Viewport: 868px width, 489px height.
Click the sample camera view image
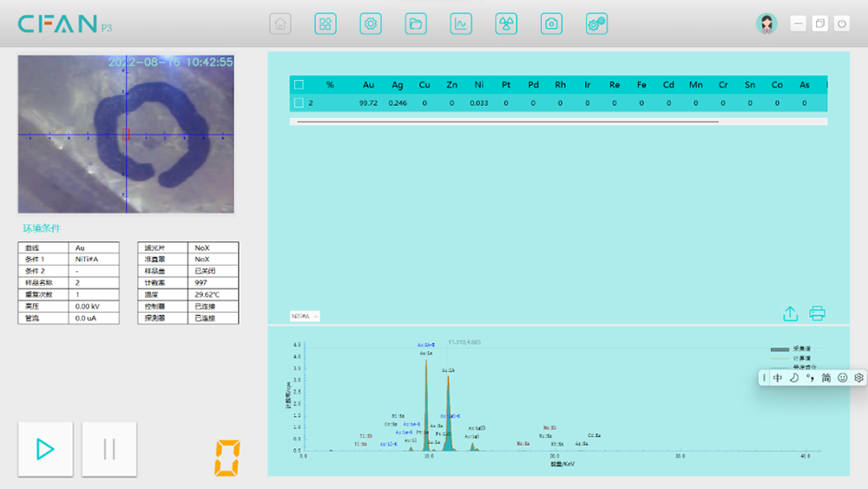click(126, 135)
